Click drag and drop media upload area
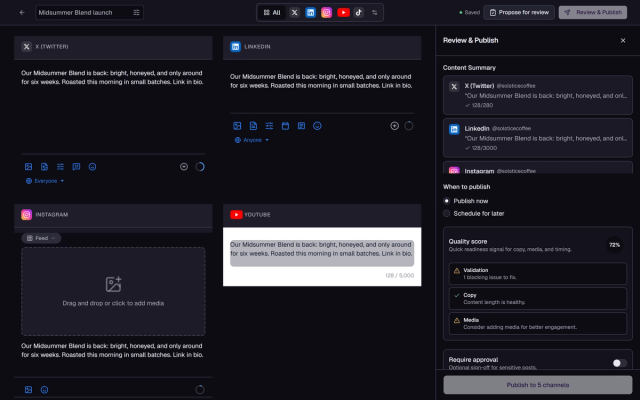The height and width of the screenshot is (400, 640). (x=113, y=291)
